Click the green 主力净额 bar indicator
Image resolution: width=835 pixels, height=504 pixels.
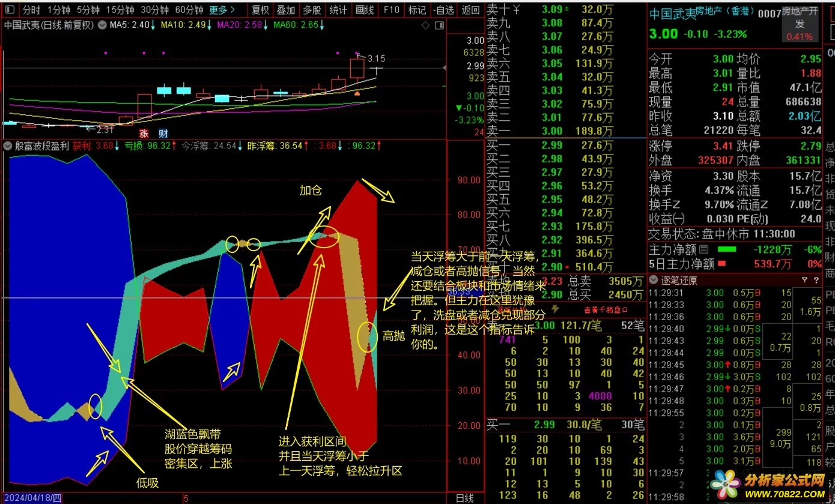point(726,249)
